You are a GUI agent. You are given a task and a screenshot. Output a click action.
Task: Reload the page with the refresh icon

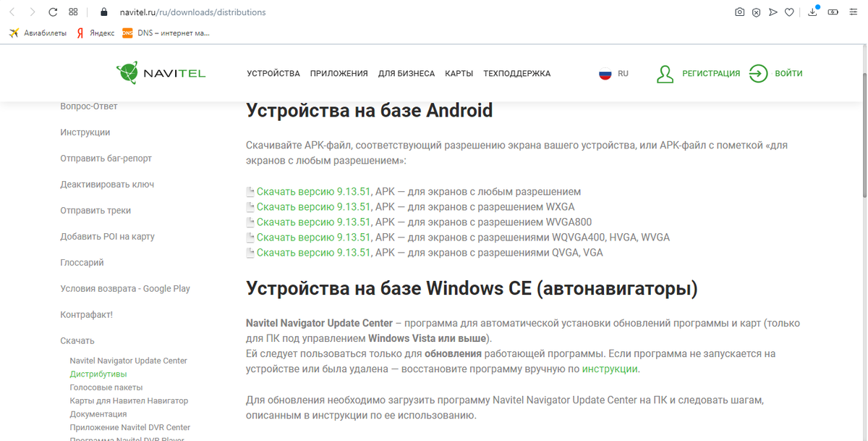(53, 12)
